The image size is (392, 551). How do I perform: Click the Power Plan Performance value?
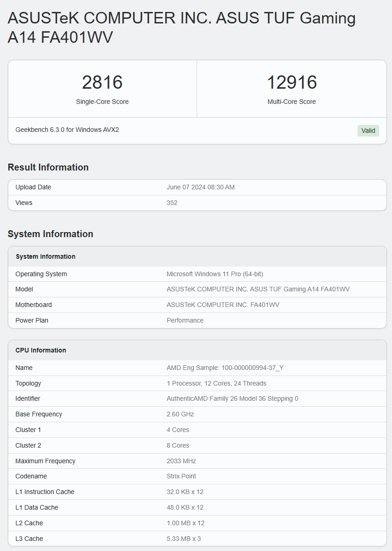coord(185,320)
